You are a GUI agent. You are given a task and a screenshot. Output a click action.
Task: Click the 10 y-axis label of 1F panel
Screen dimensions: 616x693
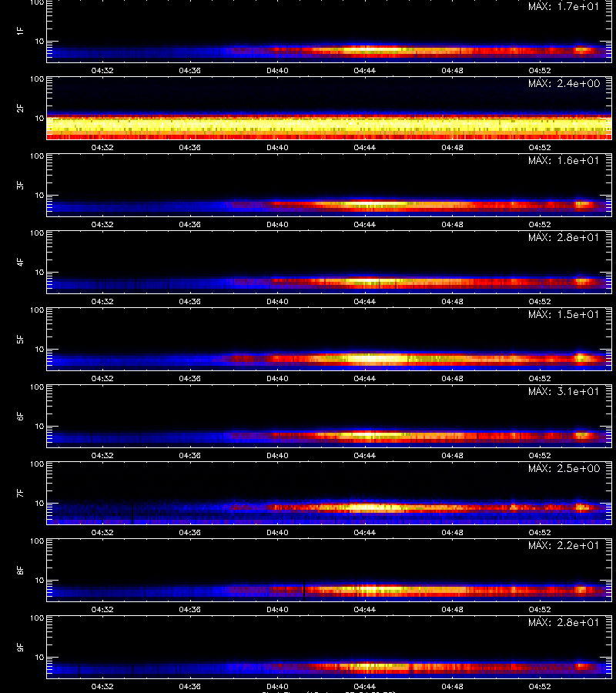pos(39,41)
